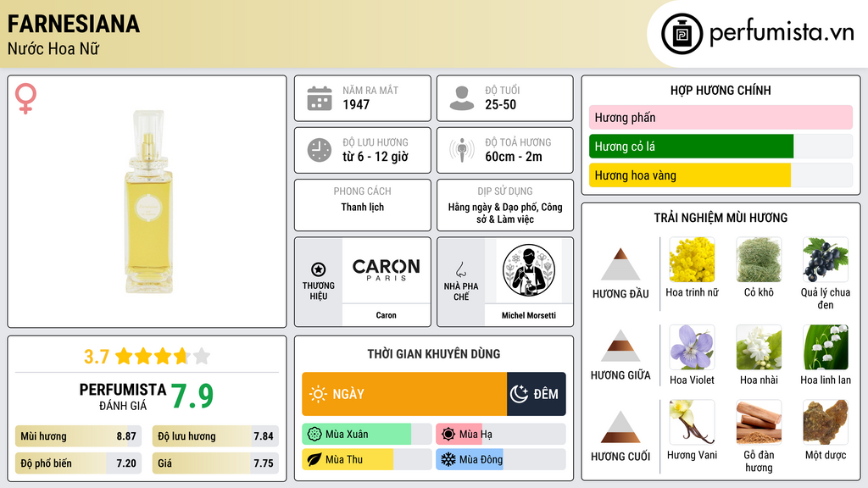The width and height of the screenshot is (868, 488).
Task: Click the leaf icon for Mùa Thu
Action: pos(314,460)
